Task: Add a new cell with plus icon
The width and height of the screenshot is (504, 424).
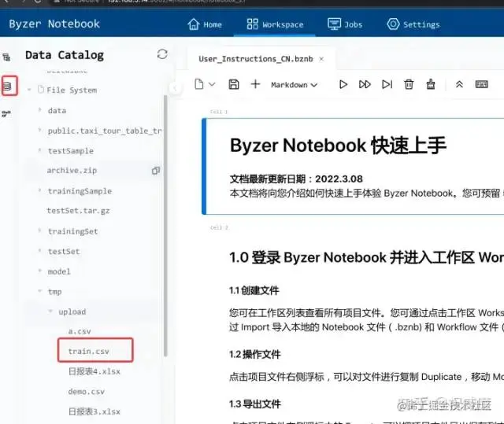Action: (255, 84)
